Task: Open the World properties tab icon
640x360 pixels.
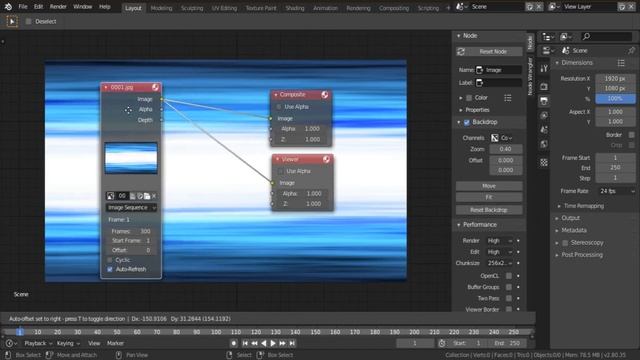Action: pyautogui.click(x=544, y=144)
